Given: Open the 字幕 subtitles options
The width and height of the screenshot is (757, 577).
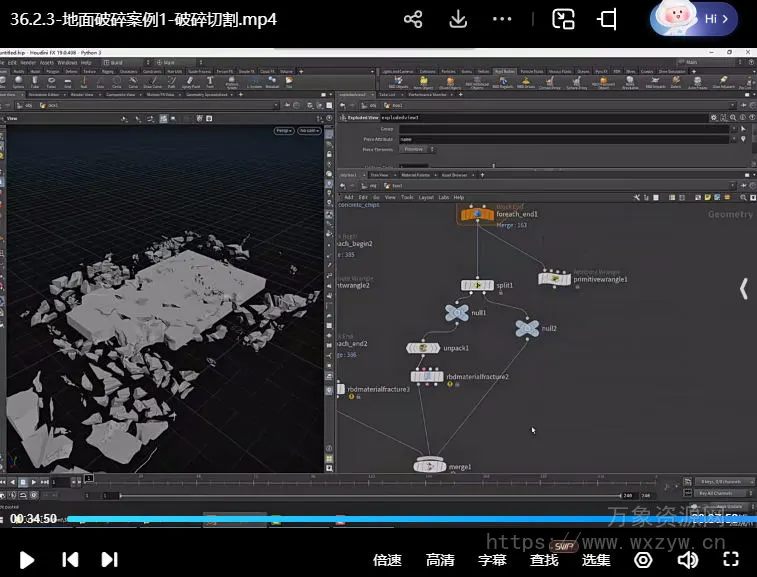Looking at the screenshot, I should point(492,560).
